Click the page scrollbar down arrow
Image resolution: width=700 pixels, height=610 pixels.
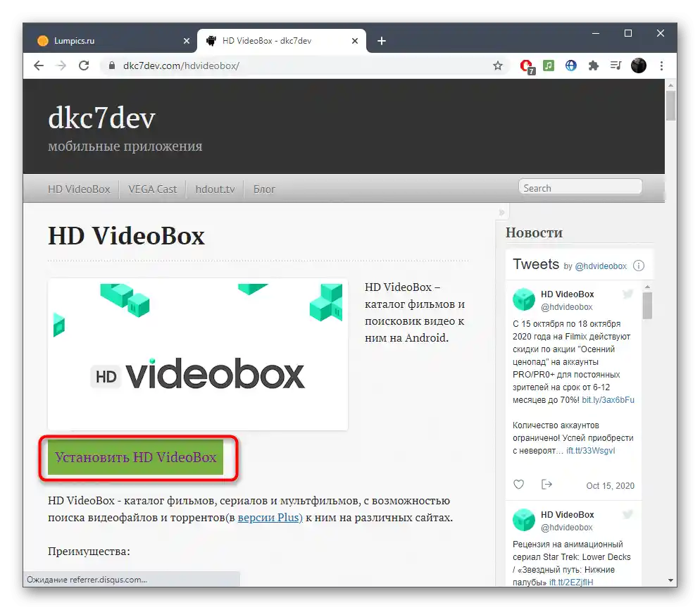[670, 580]
